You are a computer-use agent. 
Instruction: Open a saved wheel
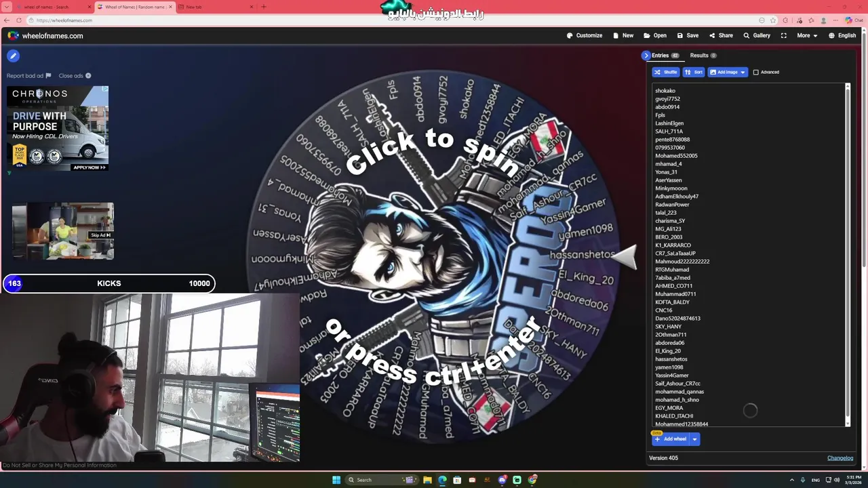coord(655,35)
